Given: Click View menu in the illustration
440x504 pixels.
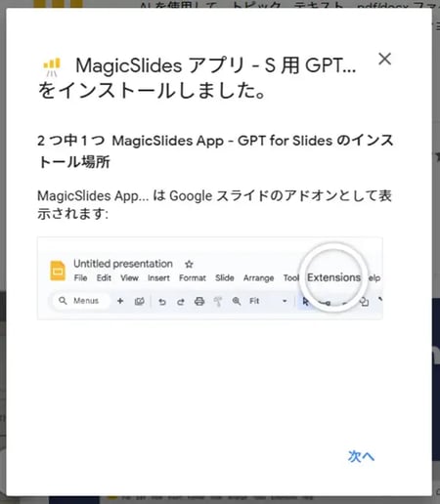Looking at the screenshot, I should [129, 277].
